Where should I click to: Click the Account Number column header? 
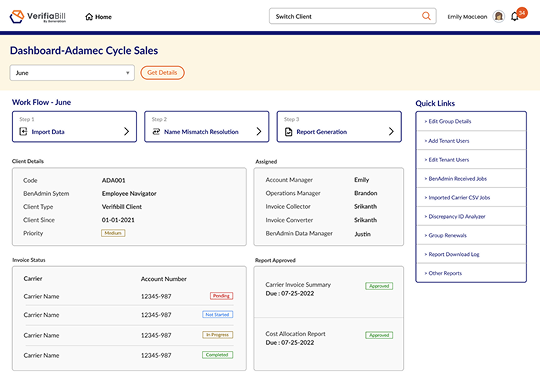(164, 279)
